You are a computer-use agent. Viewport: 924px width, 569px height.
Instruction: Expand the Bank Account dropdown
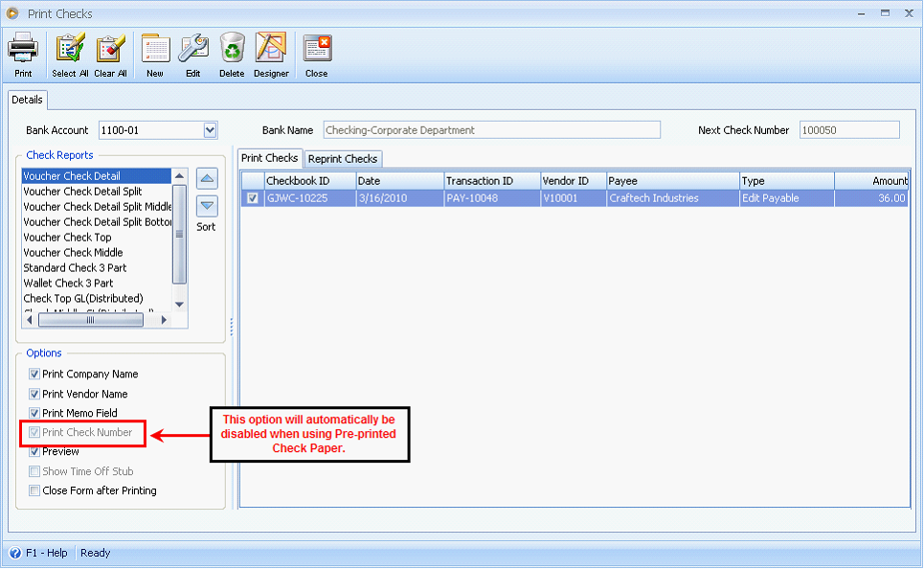211,130
